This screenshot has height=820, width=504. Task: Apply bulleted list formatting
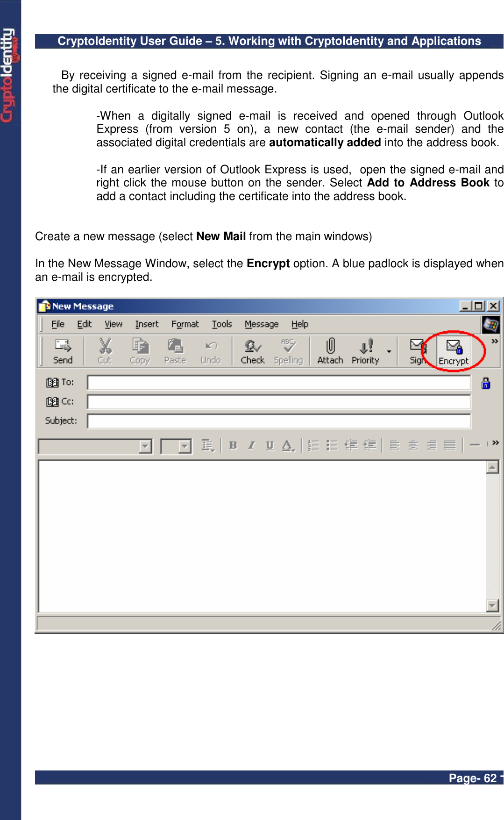[x=332, y=445]
